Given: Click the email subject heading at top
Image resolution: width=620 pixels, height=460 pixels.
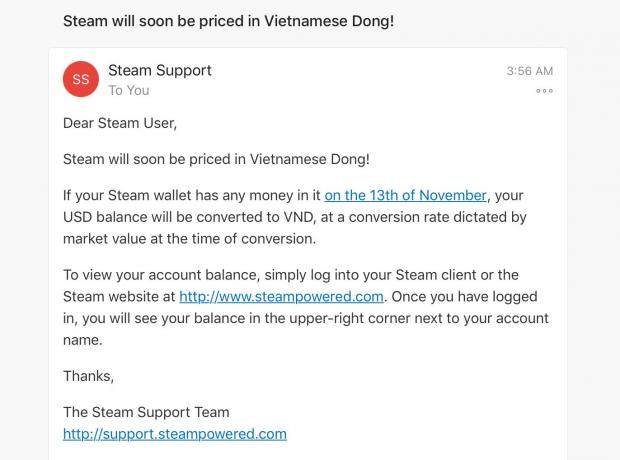Looking at the screenshot, I should [x=228, y=20].
